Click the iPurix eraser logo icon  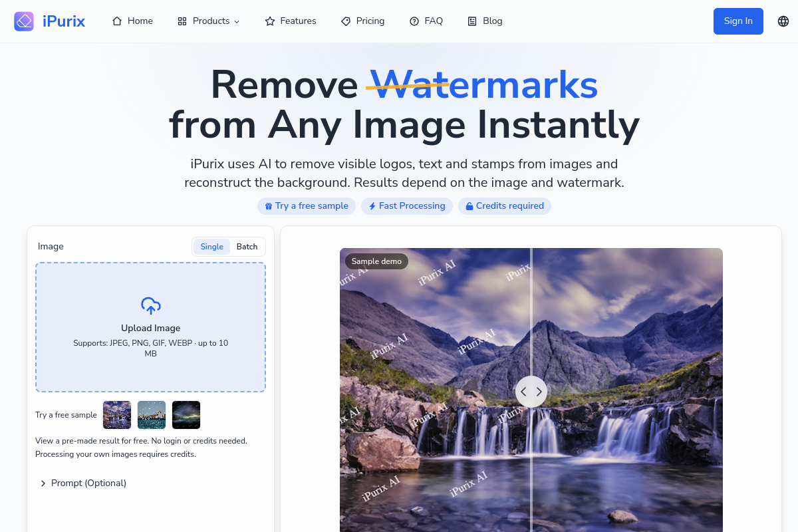[x=24, y=21]
